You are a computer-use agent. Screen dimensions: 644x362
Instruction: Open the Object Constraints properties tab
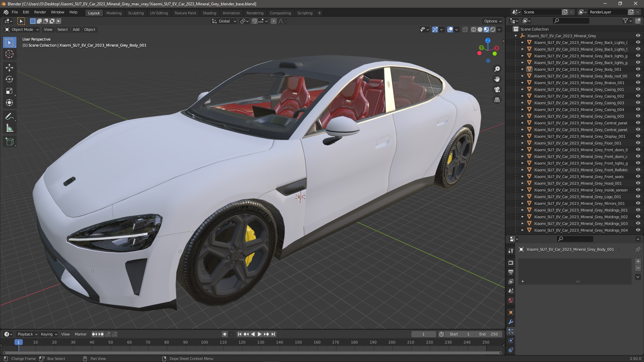[x=511, y=350]
